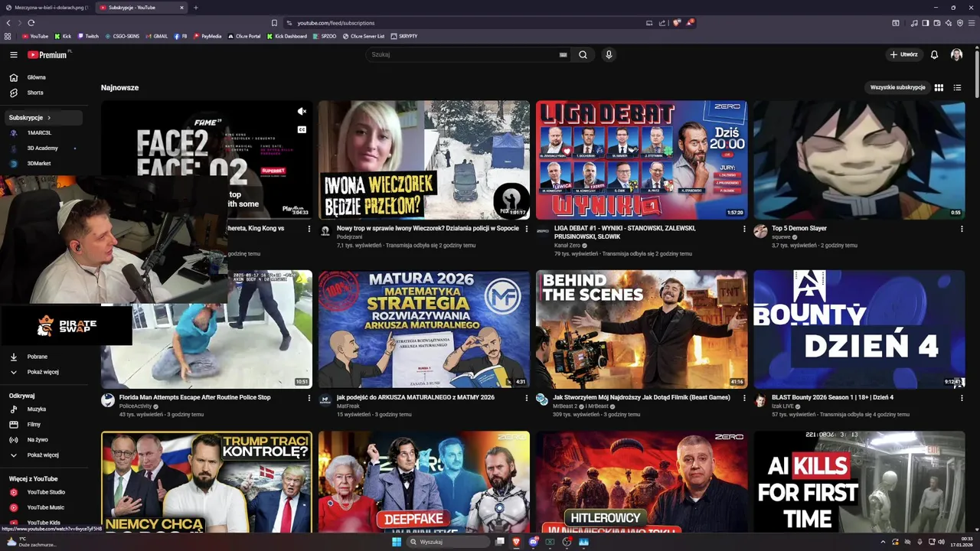
Task: Open the YouTube hamburger guide menu
Action: pyautogui.click(x=13, y=54)
